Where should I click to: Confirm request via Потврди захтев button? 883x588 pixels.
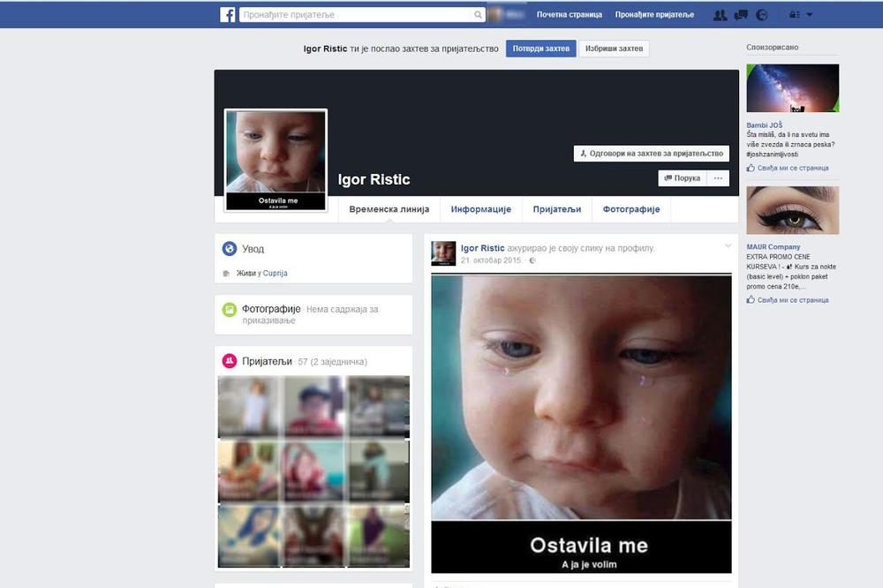(540, 49)
